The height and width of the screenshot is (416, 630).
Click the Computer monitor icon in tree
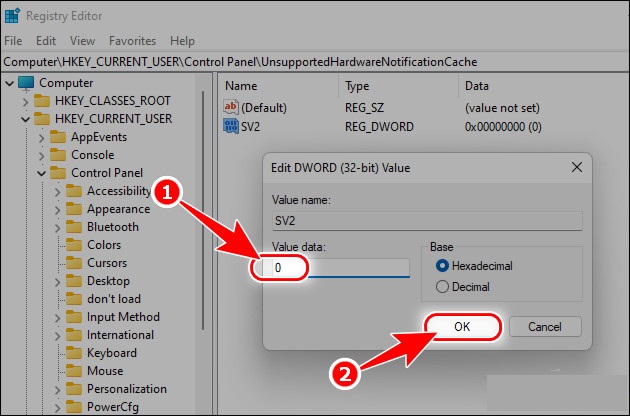click(x=26, y=83)
